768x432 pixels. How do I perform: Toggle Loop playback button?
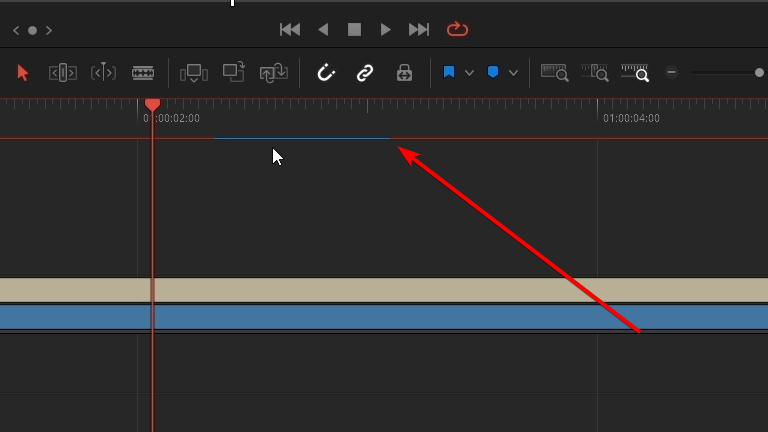pyautogui.click(x=457, y=29)
